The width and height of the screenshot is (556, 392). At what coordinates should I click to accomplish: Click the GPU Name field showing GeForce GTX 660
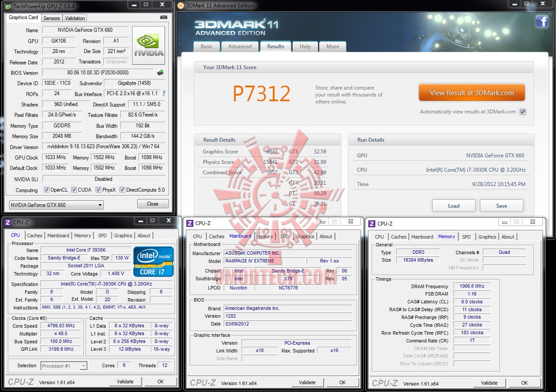point(85,30)
